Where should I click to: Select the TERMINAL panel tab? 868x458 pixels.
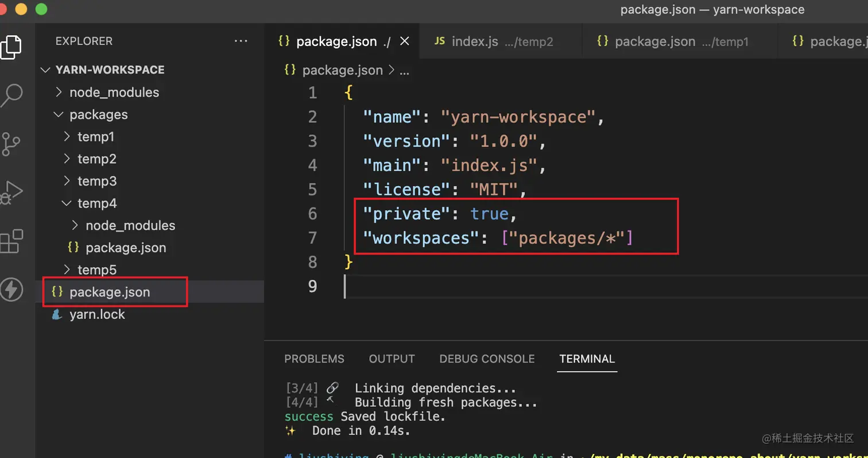pos(587,359)
